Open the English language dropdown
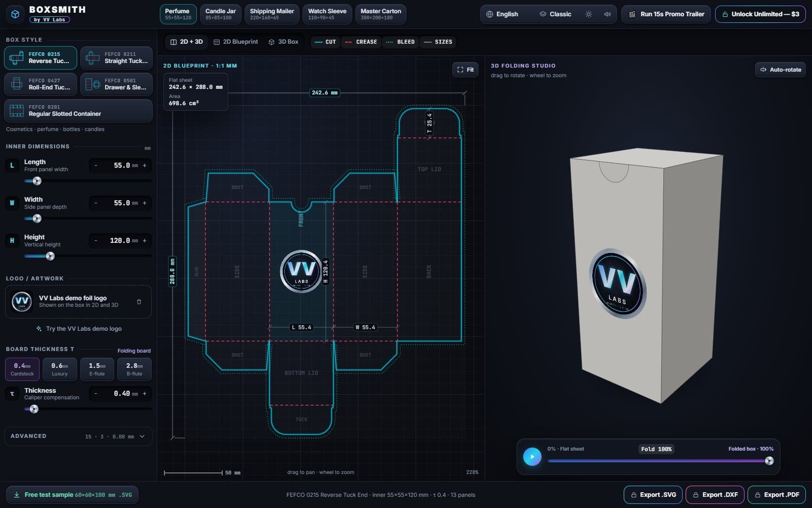The image size is (812, 508). pos(502,14)
